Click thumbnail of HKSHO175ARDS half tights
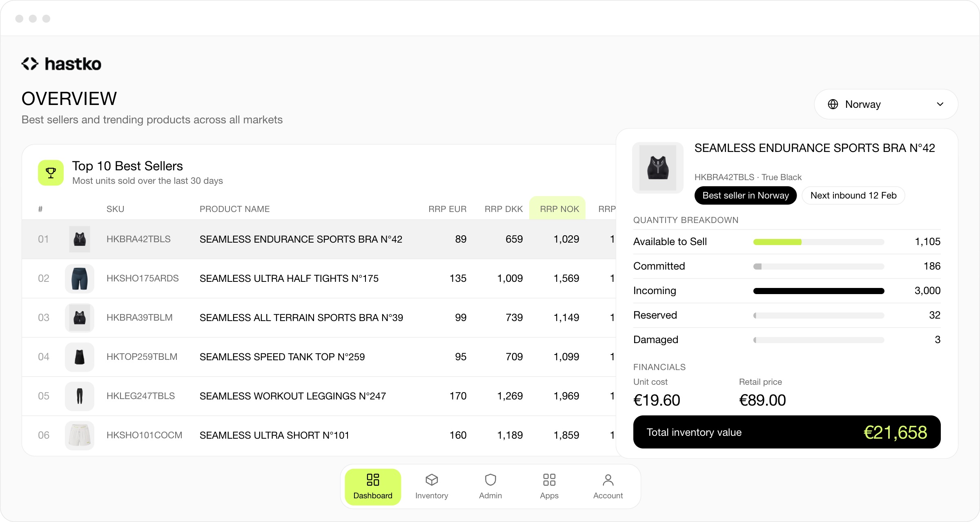The image size is (980, 522). click(80, 279)
